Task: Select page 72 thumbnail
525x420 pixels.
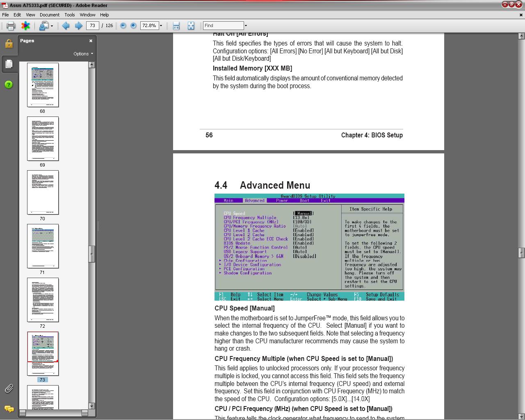Action: (x=43, y=300)
